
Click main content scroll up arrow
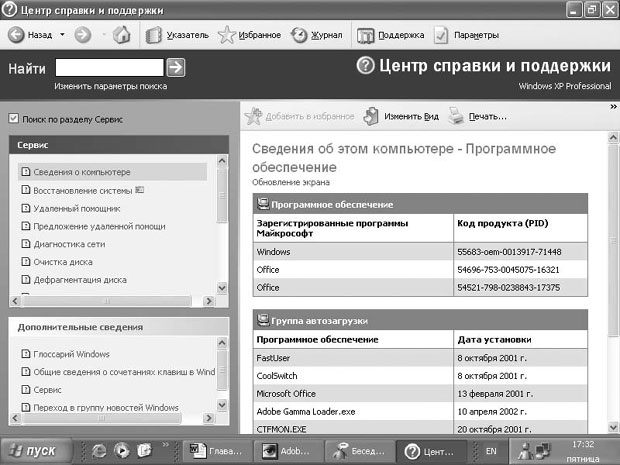(613, 138)
